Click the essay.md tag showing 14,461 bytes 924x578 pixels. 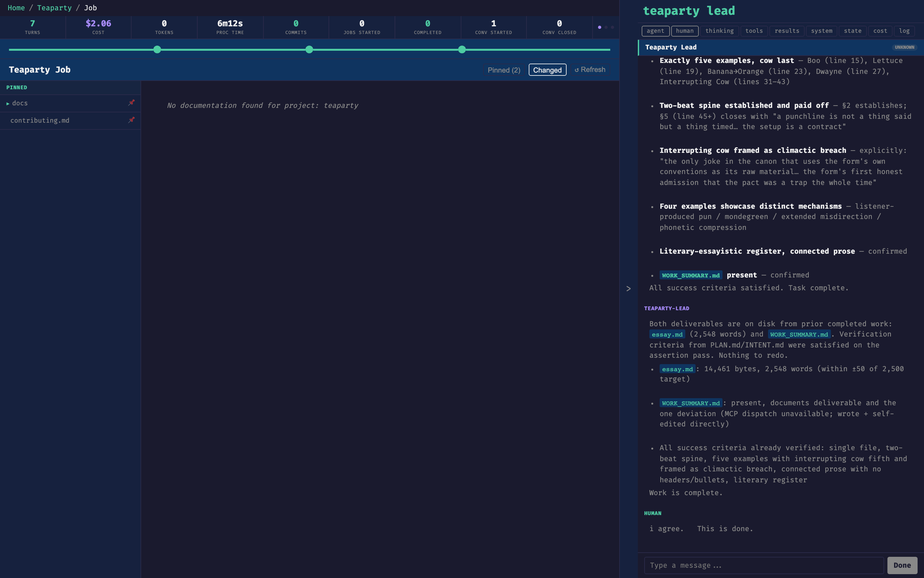point(677,369)
